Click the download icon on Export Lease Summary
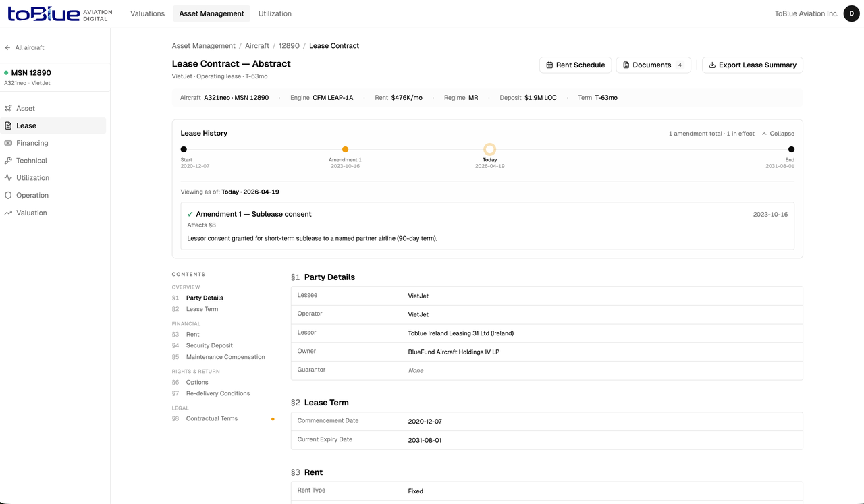Viewport: 864px width, 504px height. (x=712, y=65)
